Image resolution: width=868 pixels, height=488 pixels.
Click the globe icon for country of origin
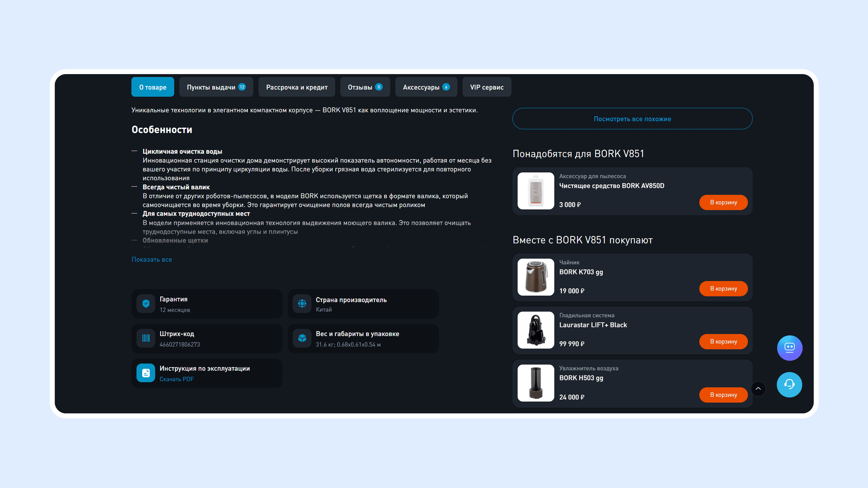302,304
